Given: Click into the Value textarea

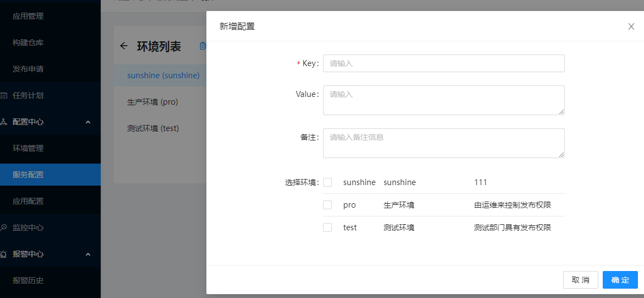Looking at the screenshot, I should tap(444, 100).
